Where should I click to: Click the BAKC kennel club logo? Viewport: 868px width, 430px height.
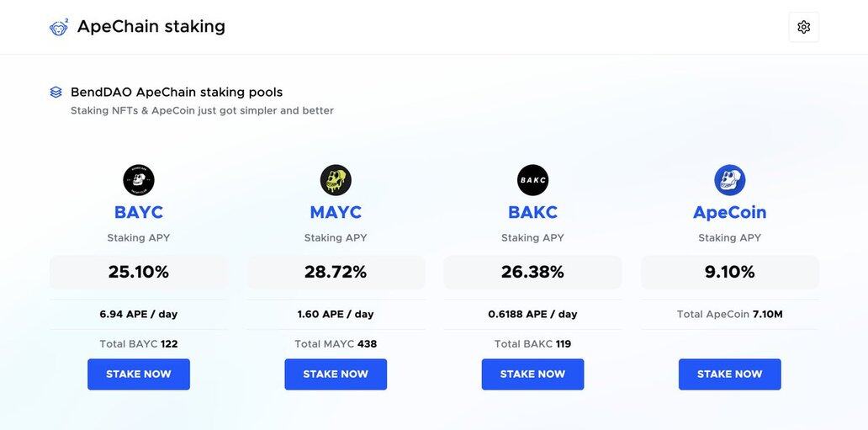pos(532,180)
